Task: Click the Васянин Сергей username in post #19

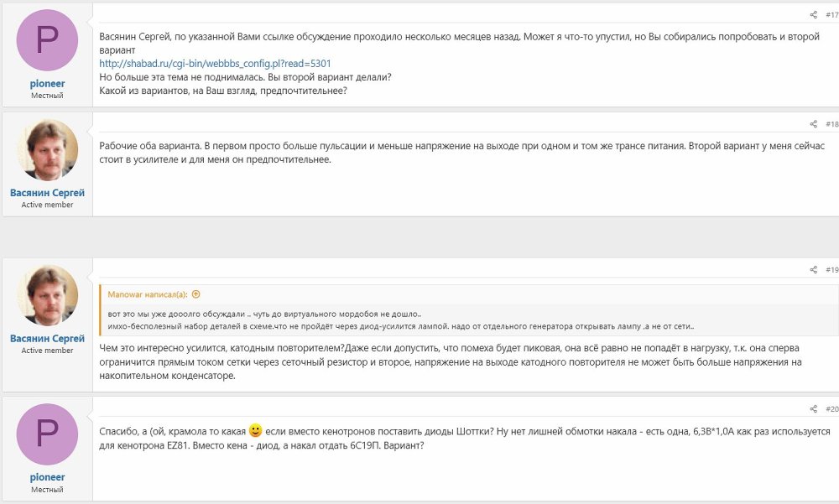Action: (47, 339)
